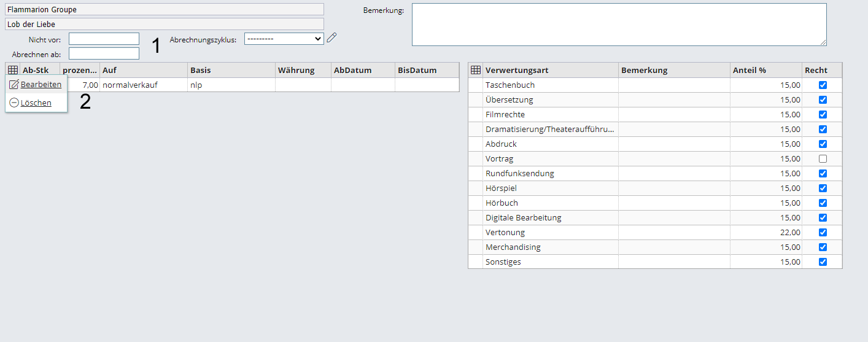Focus the Abrechnen ab input field
Image resolution: width=868 pixels, height=342 pixels.
[104, 53]
